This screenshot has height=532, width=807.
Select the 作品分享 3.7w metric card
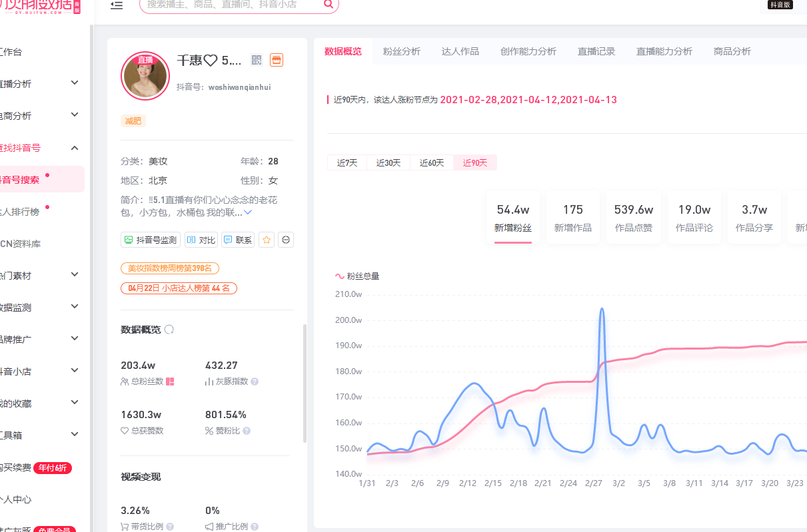(754, 218)
